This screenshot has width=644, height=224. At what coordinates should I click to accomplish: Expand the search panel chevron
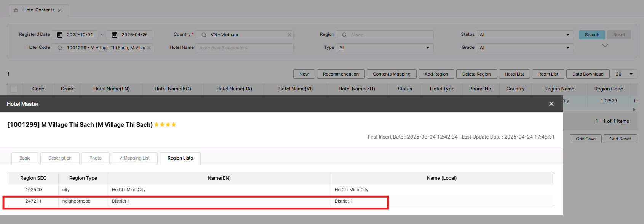tap(605, 46)
